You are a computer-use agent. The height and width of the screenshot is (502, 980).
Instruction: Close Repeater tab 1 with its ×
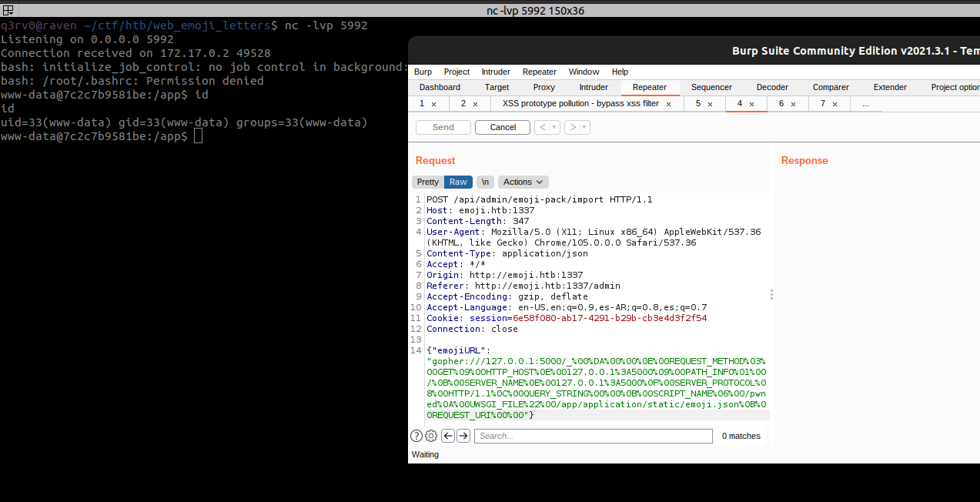pyautogui.click(x=433, y=104)
